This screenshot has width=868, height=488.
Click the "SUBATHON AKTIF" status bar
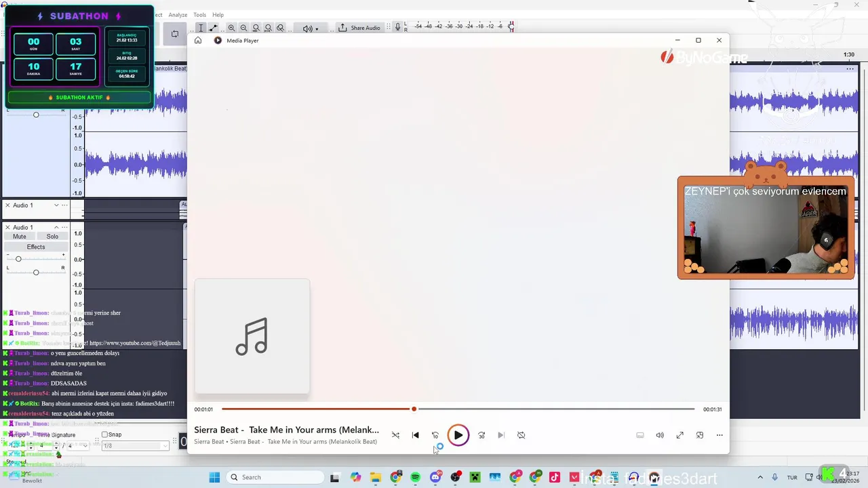79,98
